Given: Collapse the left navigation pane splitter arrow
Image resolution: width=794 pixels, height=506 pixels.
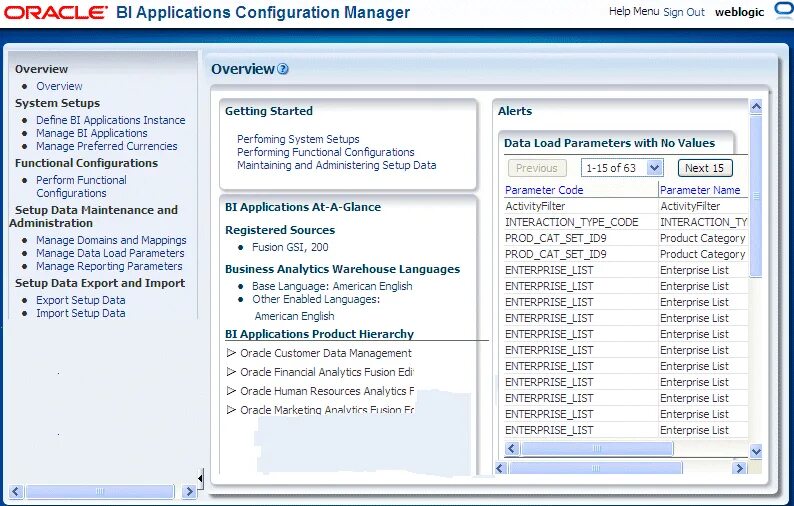Looking at the screenshot, I should point(201,478).
